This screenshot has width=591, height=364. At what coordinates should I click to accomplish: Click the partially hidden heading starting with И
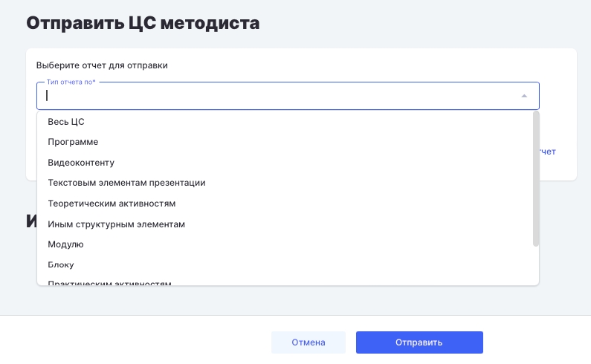[x=31, y=221]
